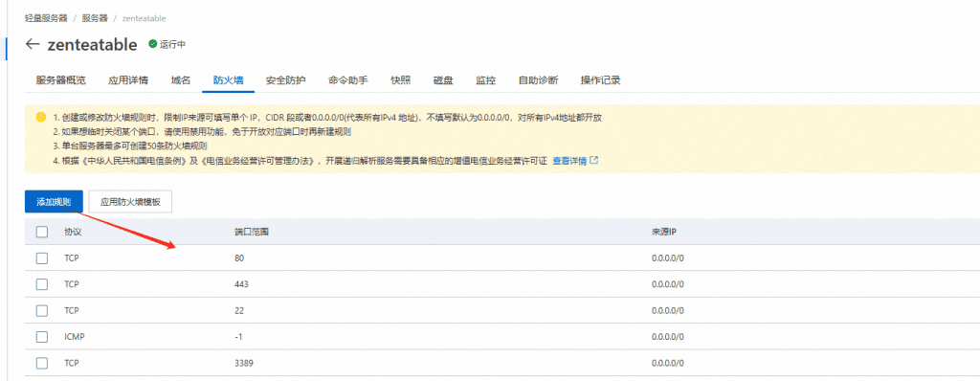Image resolution: width=980 pixels, height=381 pixels.
Task: Check the TCP port 443 rule
Action: tap(42, 284)
